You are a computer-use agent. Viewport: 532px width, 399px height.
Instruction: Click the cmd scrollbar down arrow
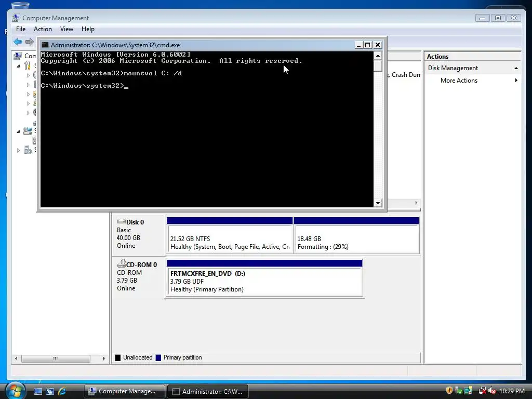click(x=378, y=203)
